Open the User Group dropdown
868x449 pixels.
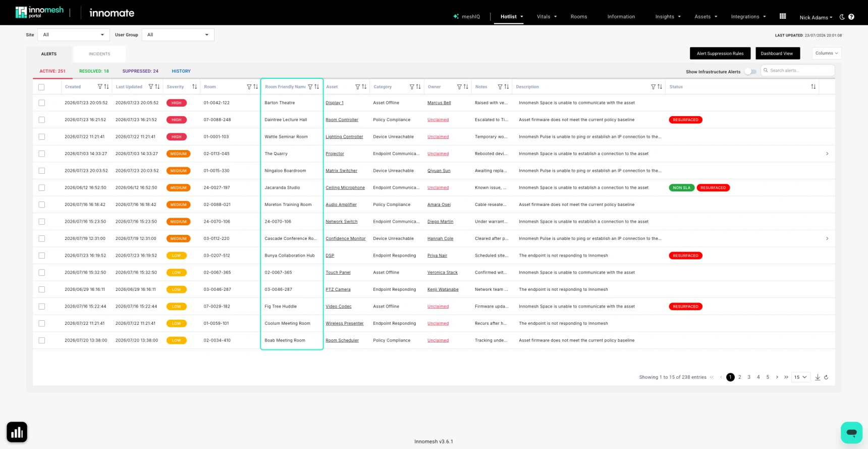point(178,35)
